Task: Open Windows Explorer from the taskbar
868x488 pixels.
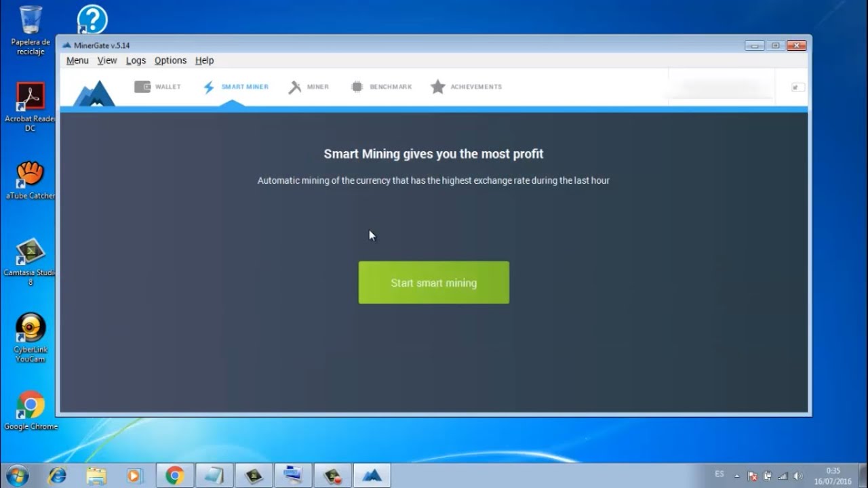Action: click(x=96, y=476)
